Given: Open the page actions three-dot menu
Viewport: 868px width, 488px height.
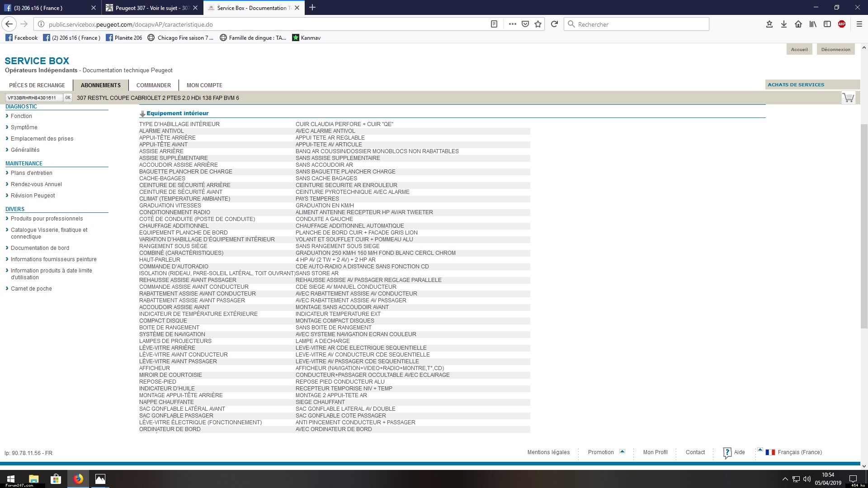Looking at the screenshot, I should (x=512, y=24).
